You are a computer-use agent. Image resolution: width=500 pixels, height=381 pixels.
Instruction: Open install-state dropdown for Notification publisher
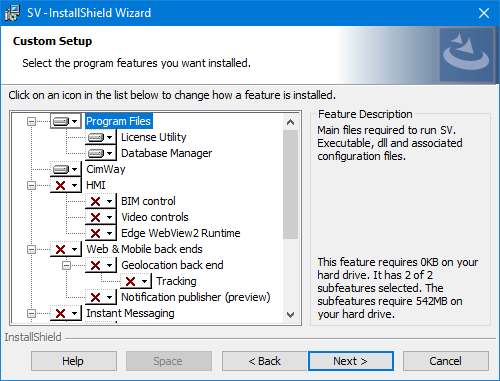coord(101,297)
